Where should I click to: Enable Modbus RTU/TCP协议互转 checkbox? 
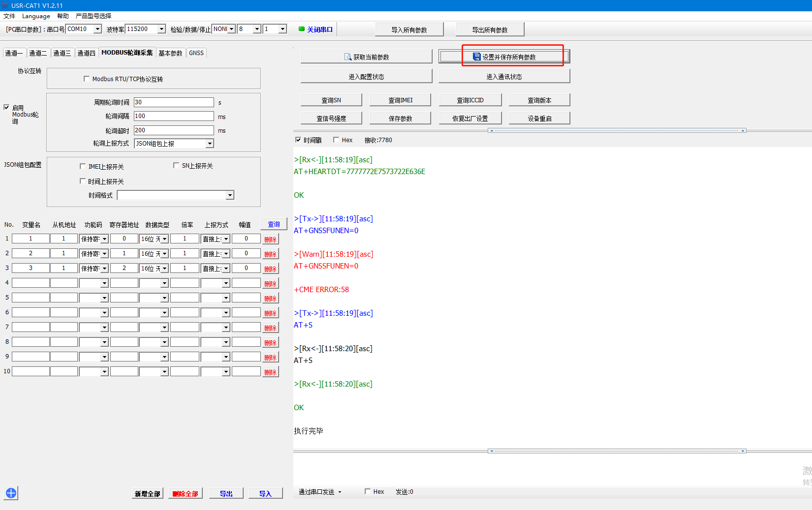coord(87,79)
